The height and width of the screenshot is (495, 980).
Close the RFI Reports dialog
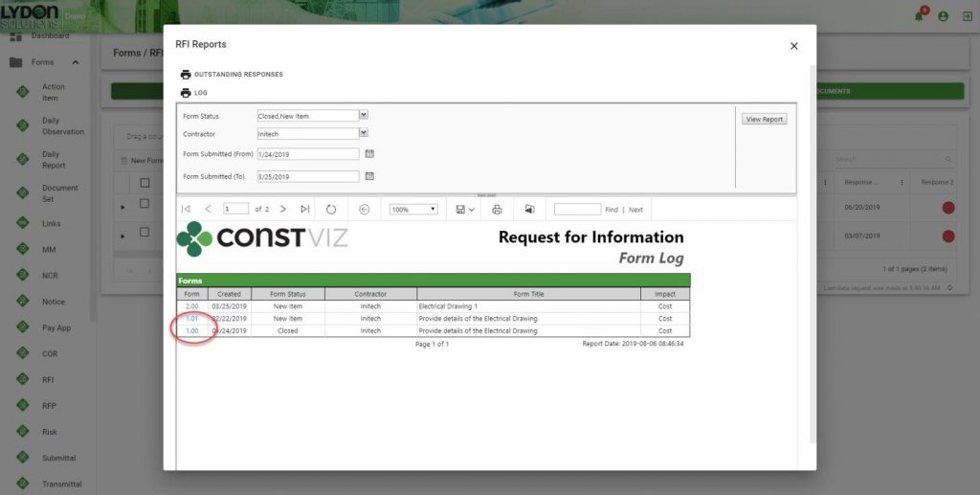(x=793, y=46)
